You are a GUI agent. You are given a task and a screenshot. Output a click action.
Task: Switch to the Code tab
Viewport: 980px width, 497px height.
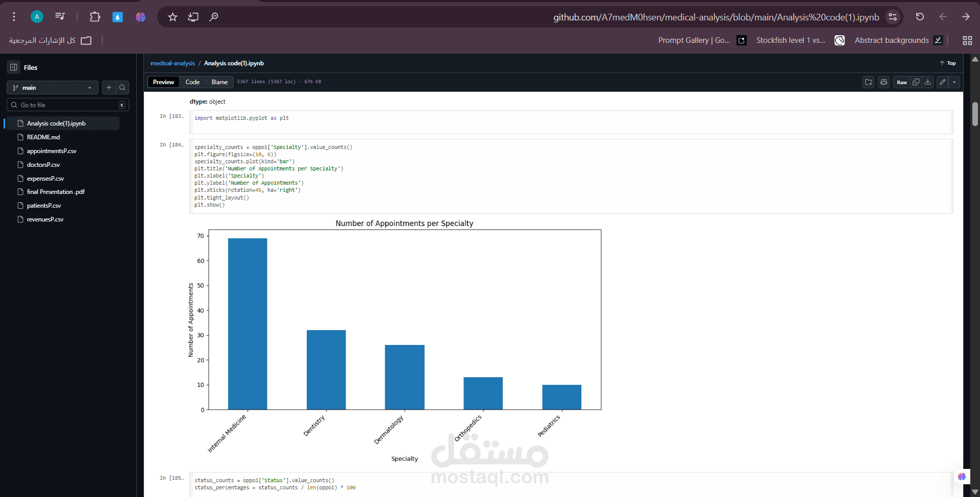click(x=192, y=82)
